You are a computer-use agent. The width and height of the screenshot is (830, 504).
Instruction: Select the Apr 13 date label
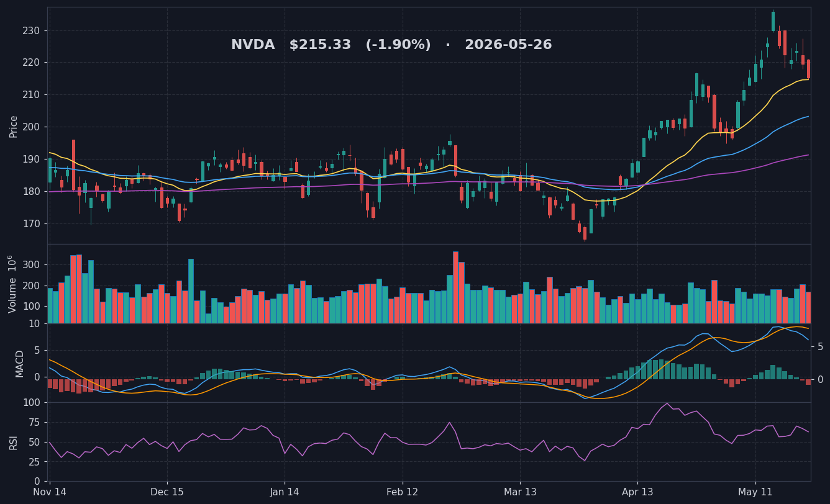point(637,492)
